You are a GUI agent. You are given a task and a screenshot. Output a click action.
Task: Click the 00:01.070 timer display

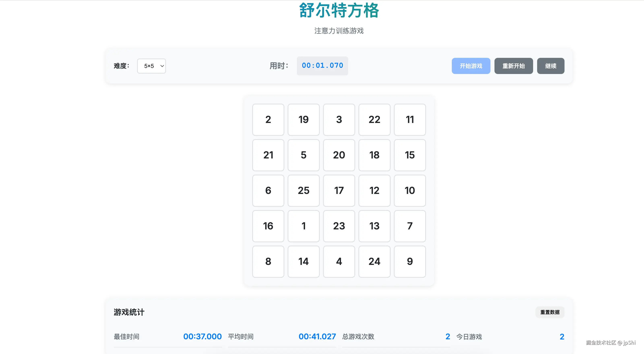322,66
